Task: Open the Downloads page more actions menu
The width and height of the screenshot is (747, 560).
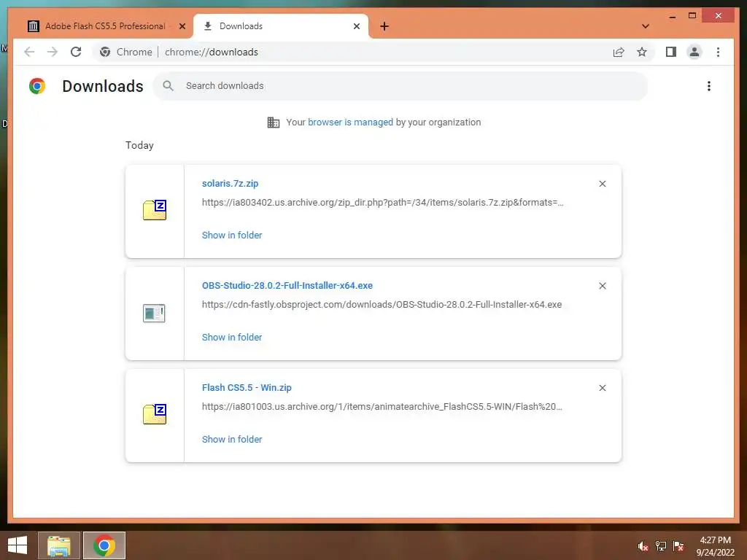Action: point(709,86)
